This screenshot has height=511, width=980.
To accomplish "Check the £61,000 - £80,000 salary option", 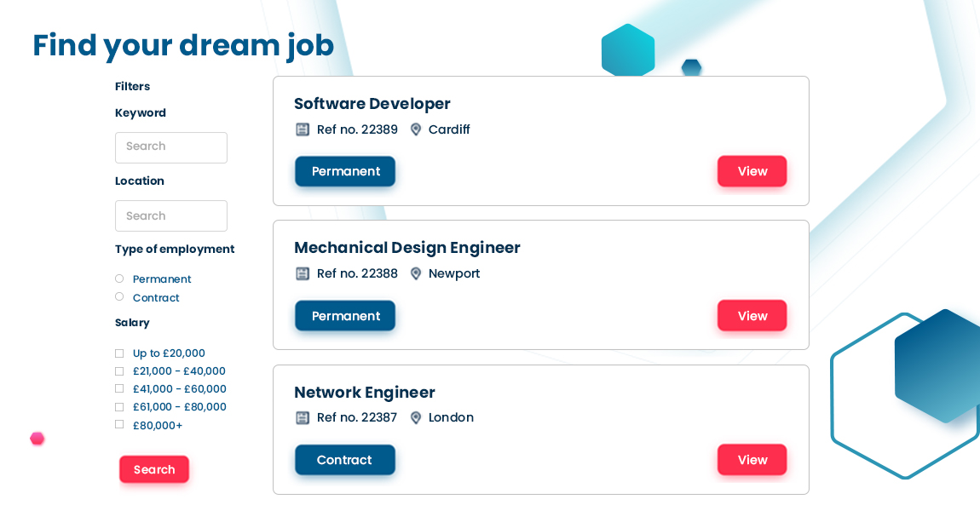I will click(119, 407).
